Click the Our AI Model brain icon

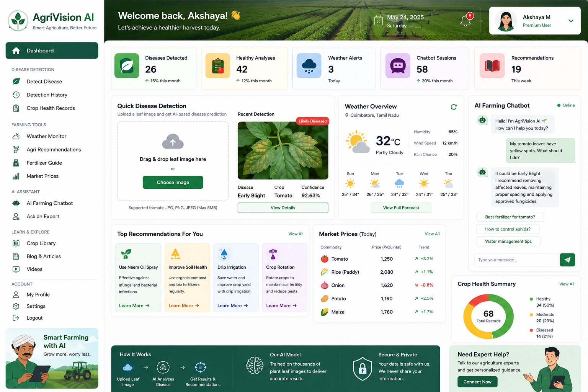tap(255, 365)
